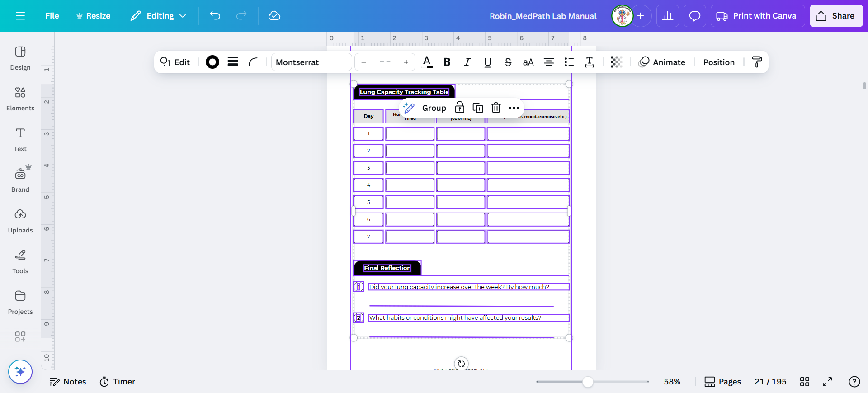Click the Group button
This screenshot has width=868, height=393.
[434, 108]
